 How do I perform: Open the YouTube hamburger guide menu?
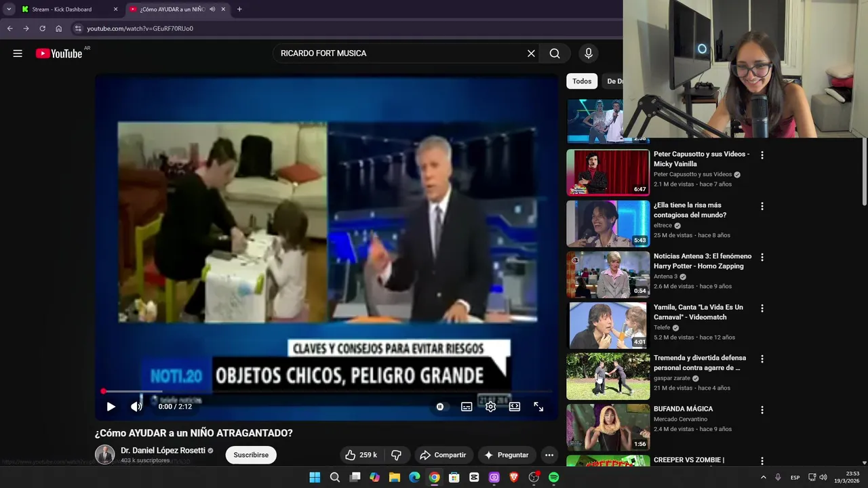click(18, 54)
